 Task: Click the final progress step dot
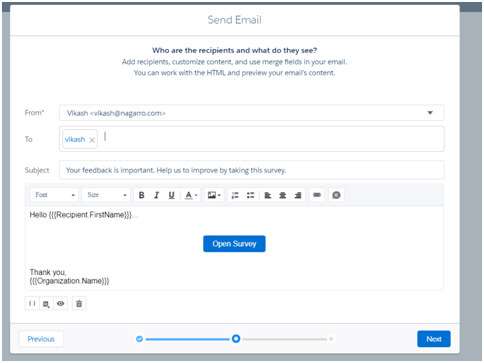(331, 339)
